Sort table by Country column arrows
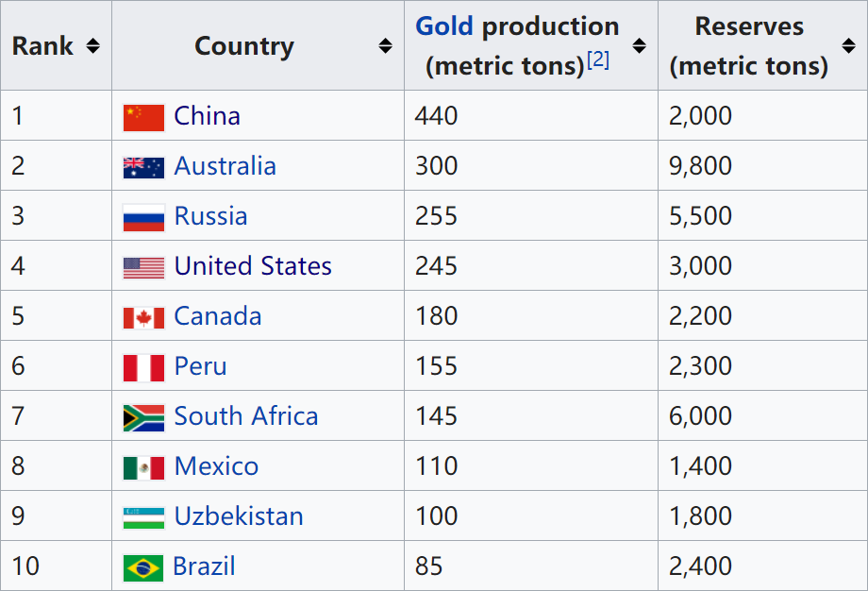The image size is (868, 591). (385, 45)
